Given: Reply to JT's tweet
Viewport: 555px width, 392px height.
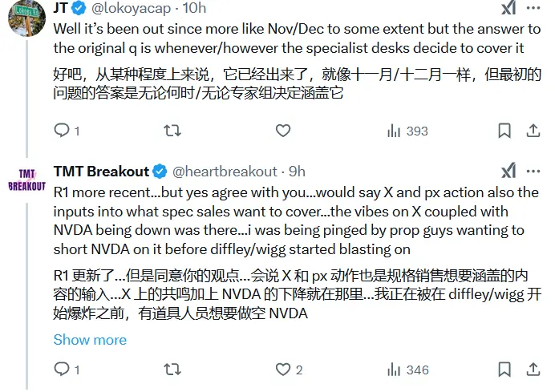Looking at the screenshot, I should [x=62, y=130].
